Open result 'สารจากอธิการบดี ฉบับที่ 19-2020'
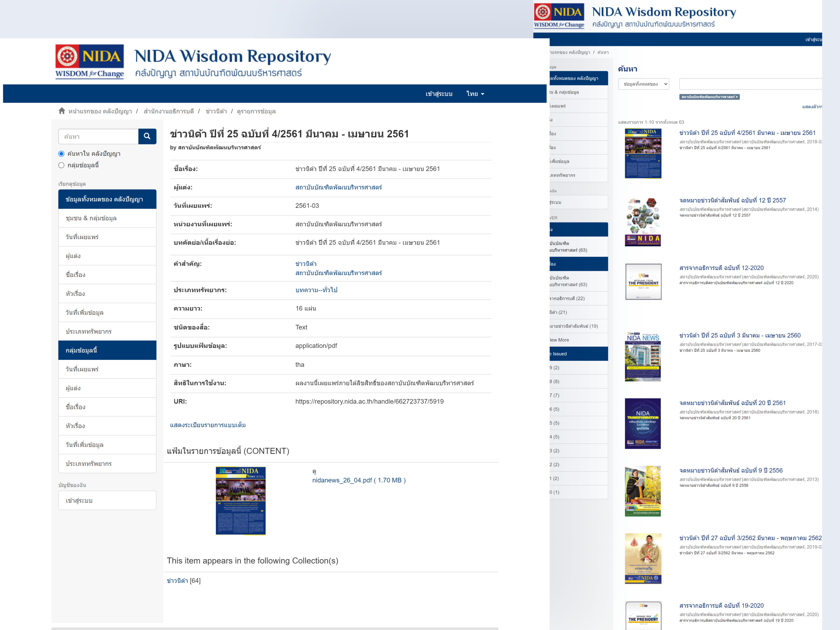The image size is (840, 630). pos(721,606)
